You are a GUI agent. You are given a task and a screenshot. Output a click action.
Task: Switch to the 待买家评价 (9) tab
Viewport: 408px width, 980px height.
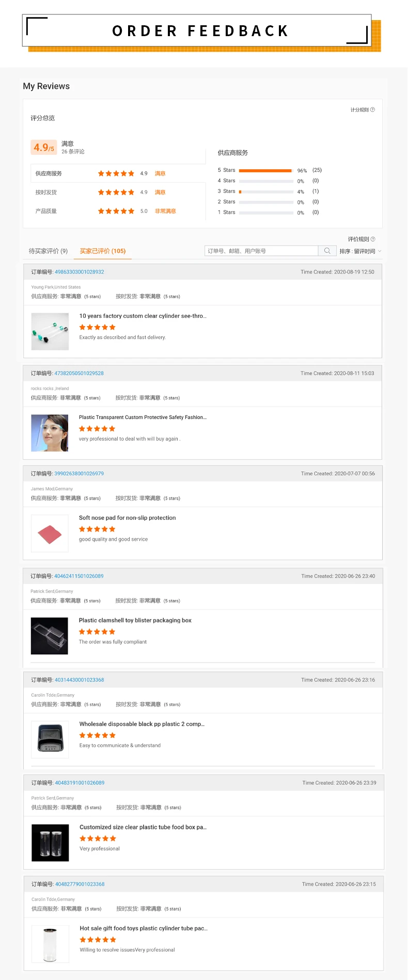(x=48, y=251)
